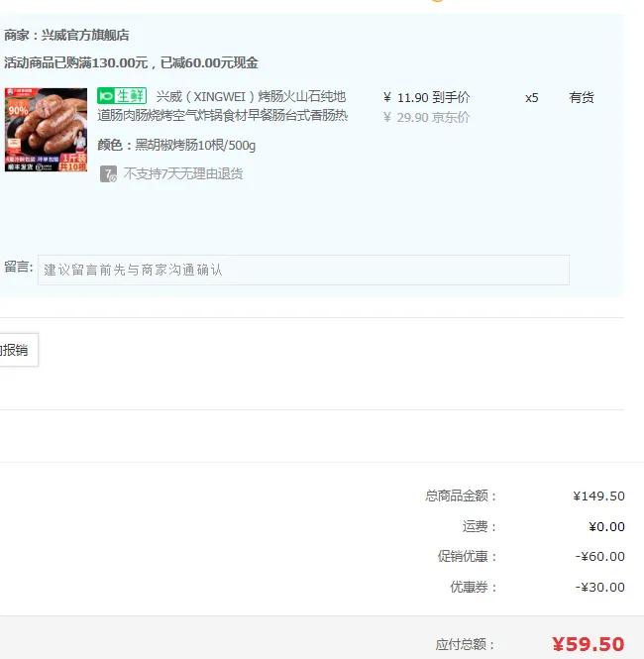Click the partially visible 报销 button
The height and width of the screenshot is (659, 644).
pos(18,350)
